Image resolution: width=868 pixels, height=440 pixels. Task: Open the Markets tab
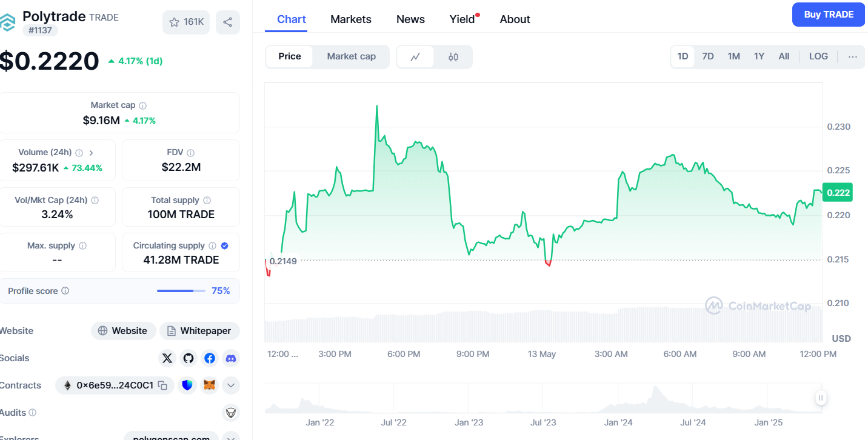click(350, 19)
